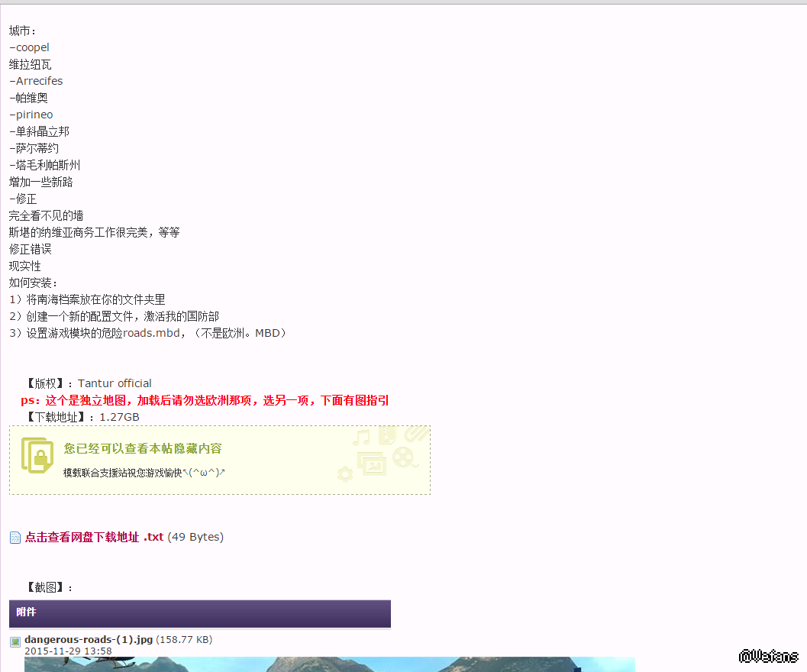The image size is (807, 672).
Task: Click the 城市: heading
Action: 23,31
